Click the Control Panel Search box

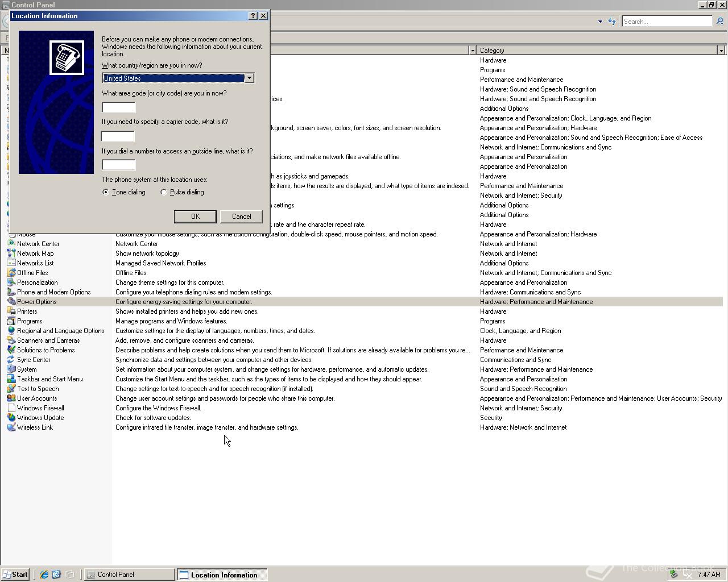[667, 21]
